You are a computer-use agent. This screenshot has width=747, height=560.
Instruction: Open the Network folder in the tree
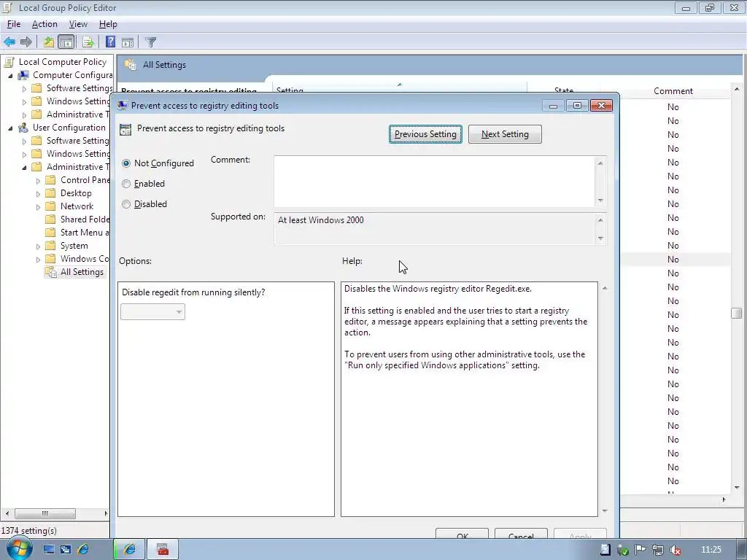pos(77,206)
